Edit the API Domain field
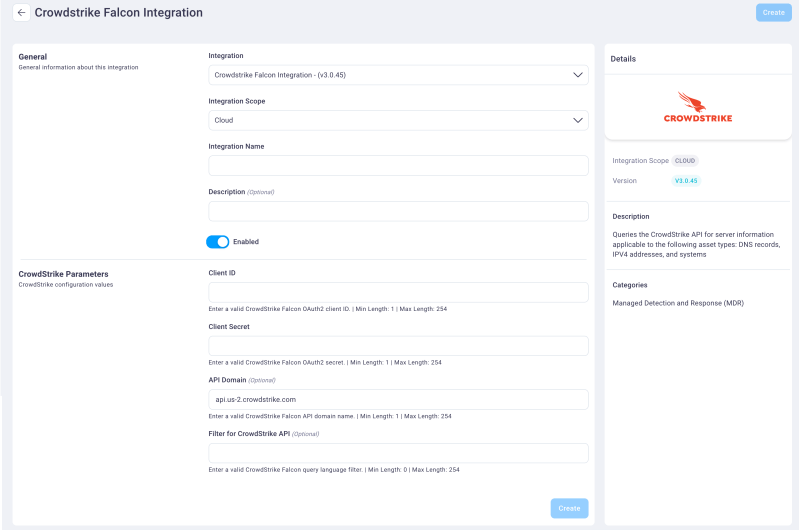Viewport: 799px width, 530px height. tap(397, 399)
